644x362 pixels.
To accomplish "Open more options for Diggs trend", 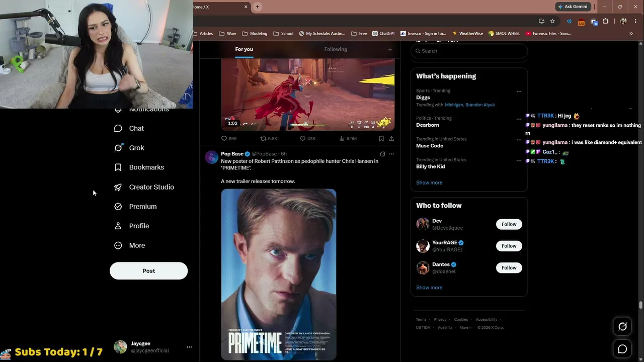I will pos(519,92).
